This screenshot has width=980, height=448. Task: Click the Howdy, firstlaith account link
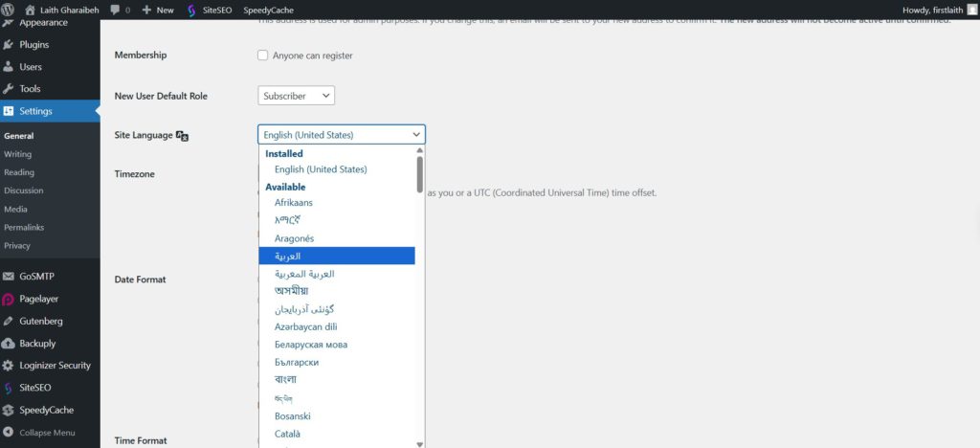(x=934, y=10)
